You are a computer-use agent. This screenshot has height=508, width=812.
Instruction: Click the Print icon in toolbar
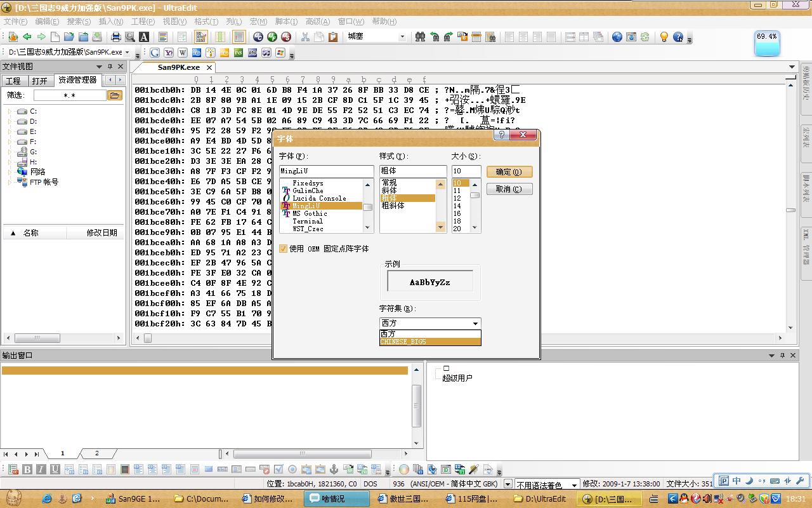coord(116,37)
